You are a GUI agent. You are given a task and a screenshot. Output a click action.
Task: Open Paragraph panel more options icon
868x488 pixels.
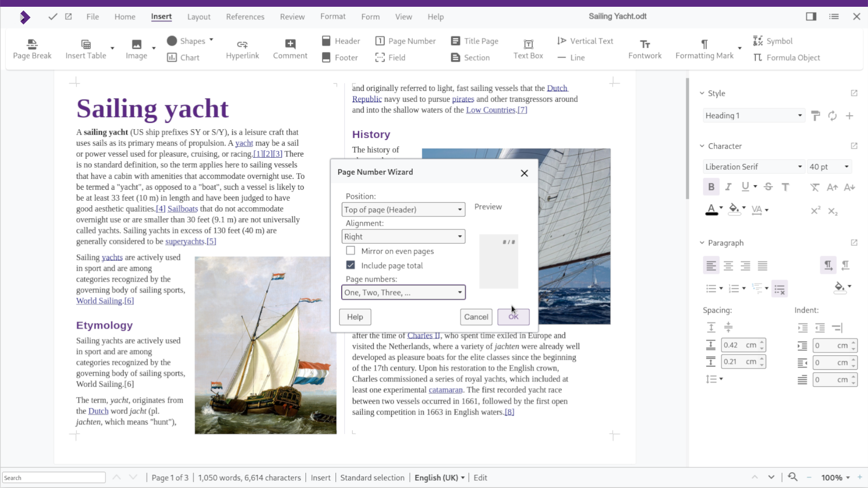tap(854, 243)
